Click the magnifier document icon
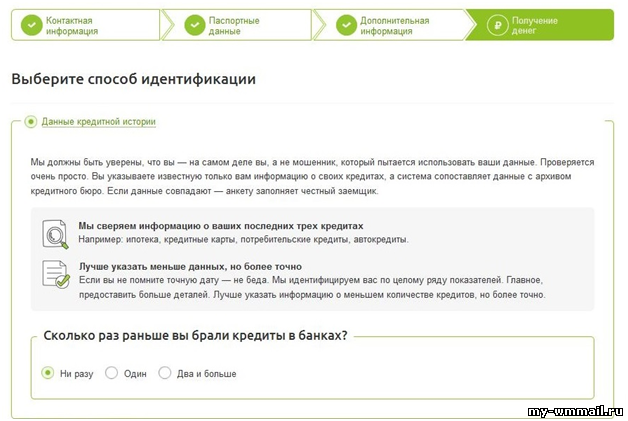The image size is (628, 421). tap(55, 234)
